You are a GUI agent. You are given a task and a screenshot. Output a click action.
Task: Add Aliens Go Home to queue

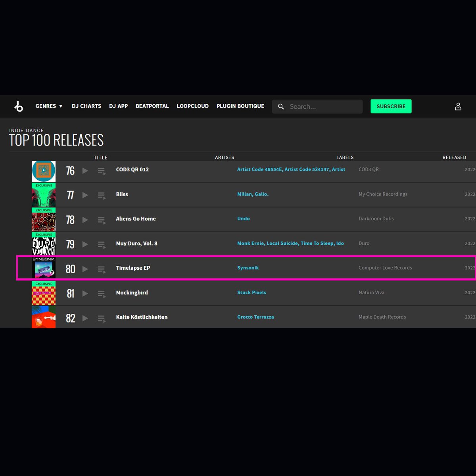pos(102,221)
